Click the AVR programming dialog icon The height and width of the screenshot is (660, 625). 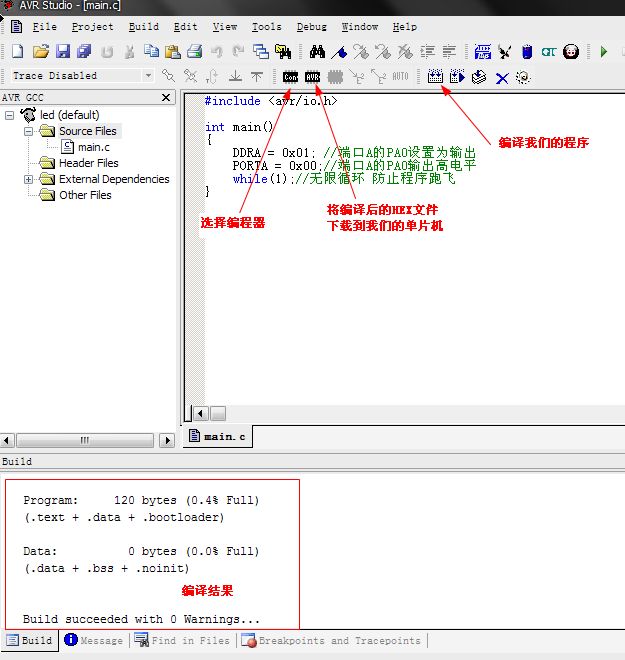click(x=312, y=77)
